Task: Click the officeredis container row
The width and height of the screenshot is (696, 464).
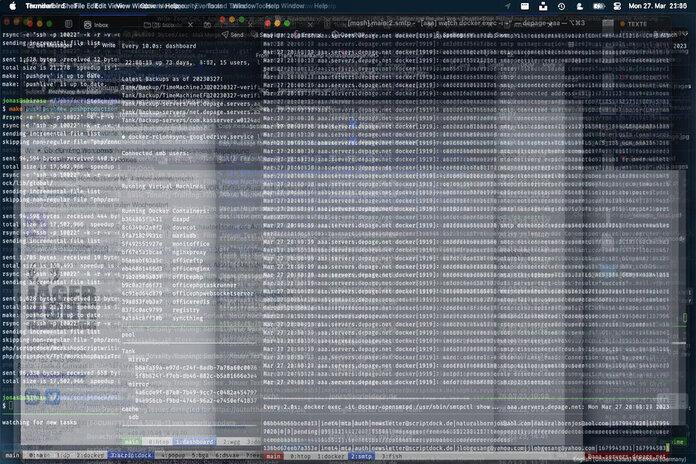Action: 166,302
